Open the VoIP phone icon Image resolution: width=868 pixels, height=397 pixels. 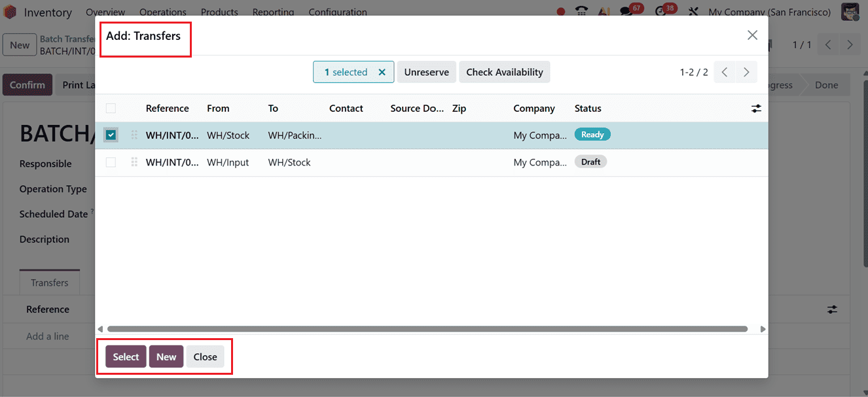pyautogui.click(x=581, y=11)
